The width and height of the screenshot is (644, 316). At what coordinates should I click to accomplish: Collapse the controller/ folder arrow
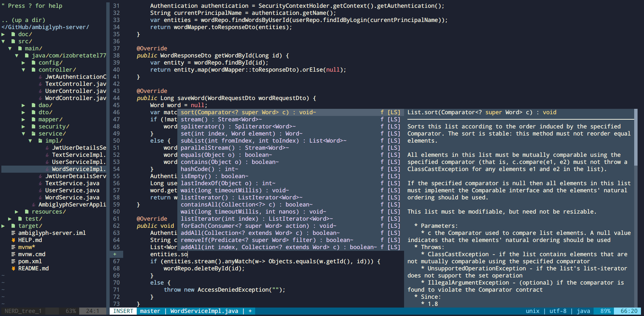point(23,70)
